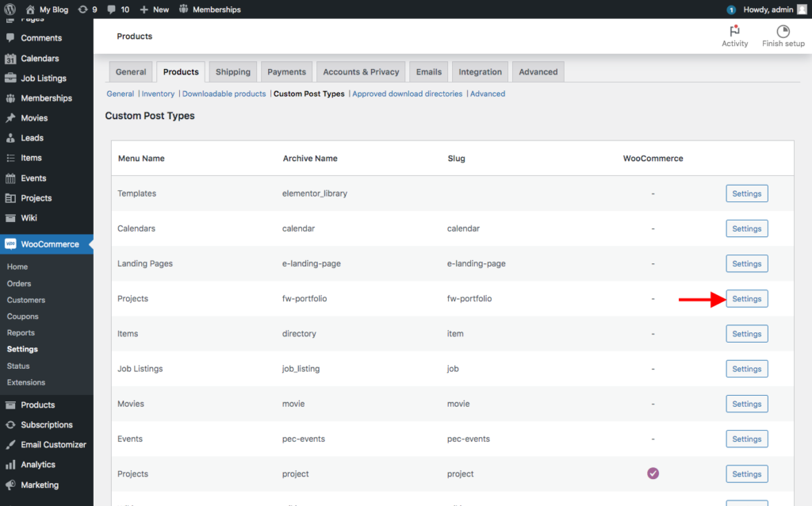Click the updates icon showing 9

point(82,10)
